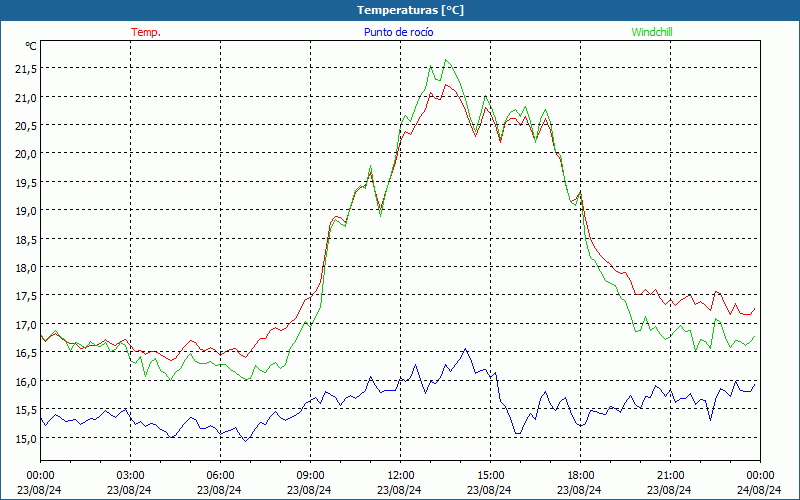
Task: Click the Windchill legend label
Action: 652,32
